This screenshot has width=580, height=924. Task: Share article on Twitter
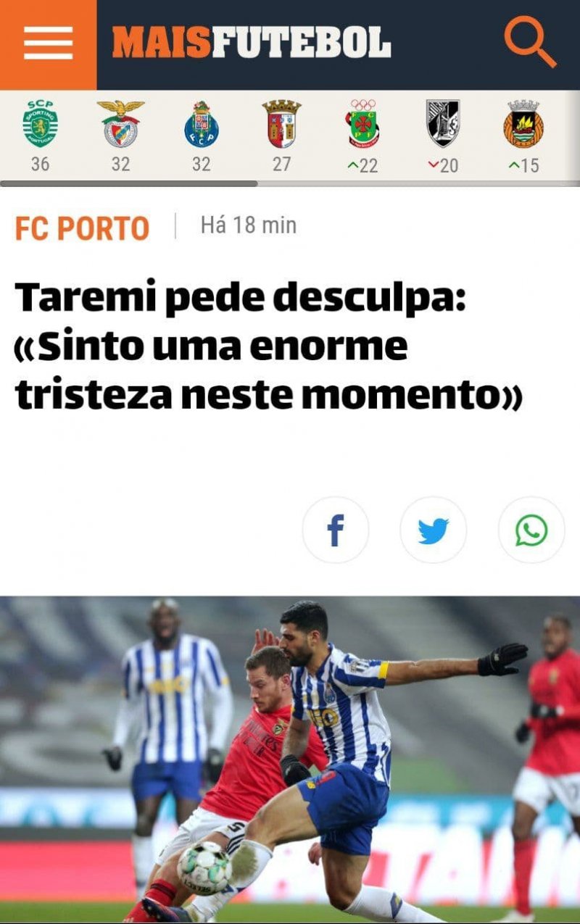[x=434, y=530]
